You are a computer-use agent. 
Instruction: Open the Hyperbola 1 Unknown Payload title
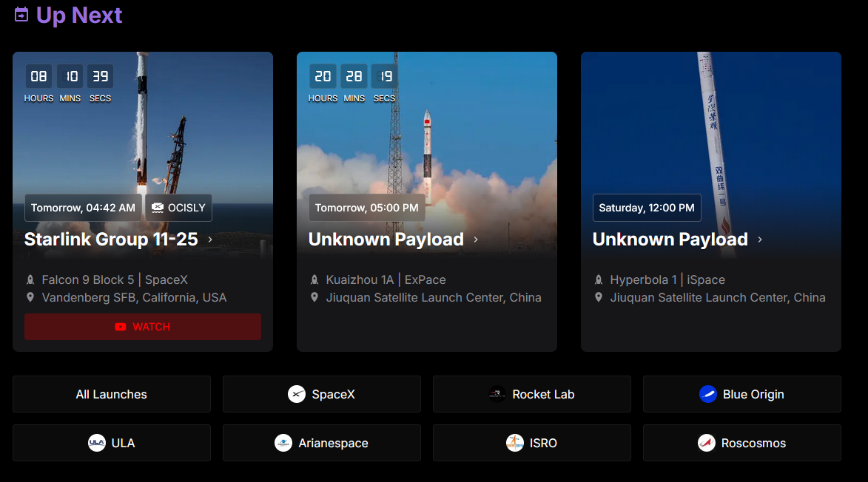pyautogui.click(x=670, y=240)
